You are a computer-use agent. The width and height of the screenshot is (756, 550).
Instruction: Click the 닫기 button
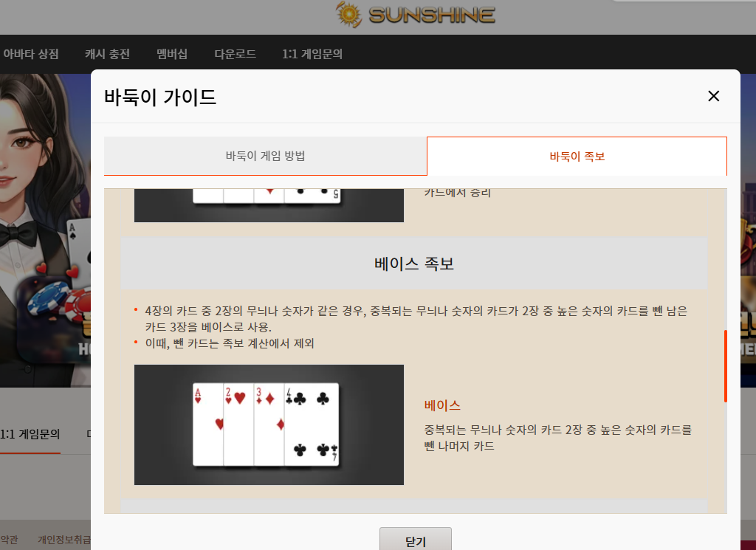[416, 540]
